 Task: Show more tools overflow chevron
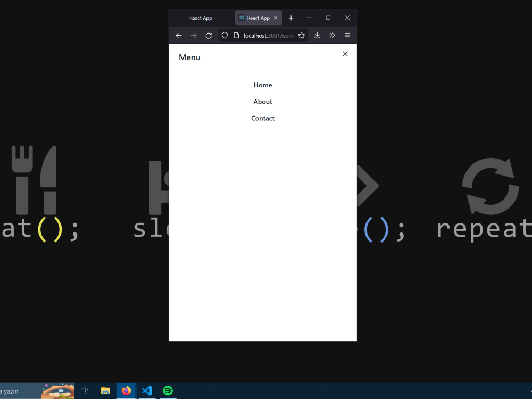(332, 35)
